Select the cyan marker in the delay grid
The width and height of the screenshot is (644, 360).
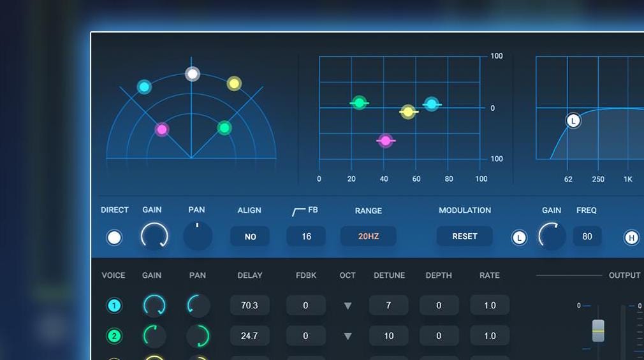point(432,104)
